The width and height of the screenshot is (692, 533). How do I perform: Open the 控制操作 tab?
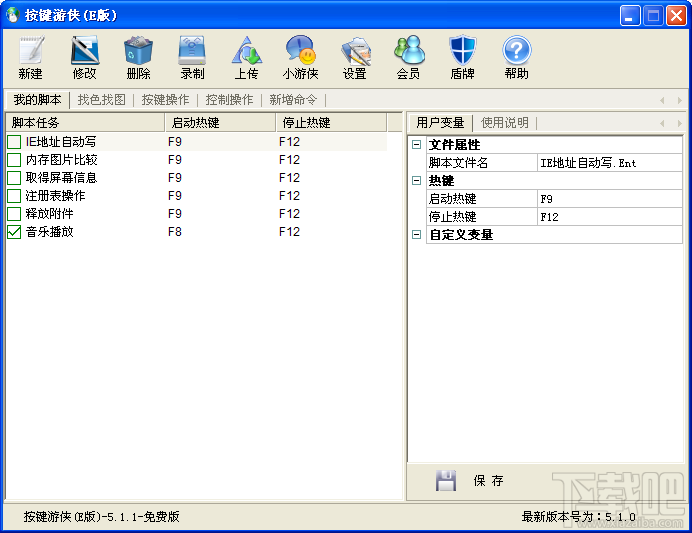pos(229,100)
